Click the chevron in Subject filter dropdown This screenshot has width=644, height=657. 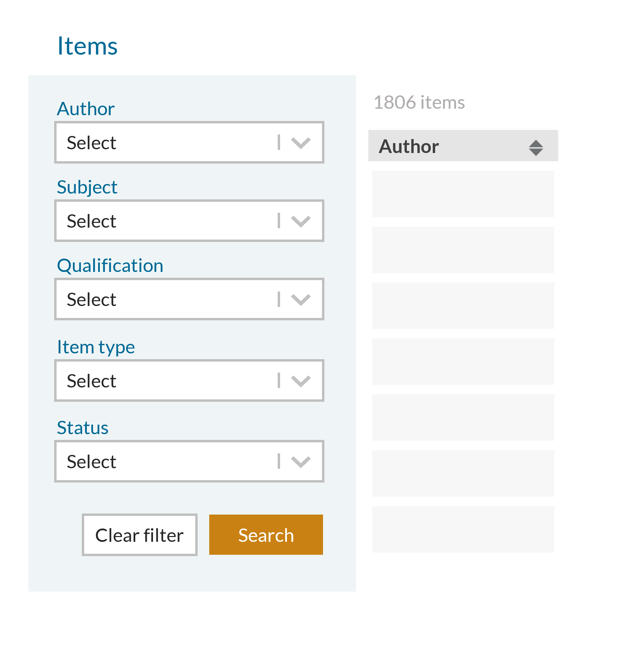(x=301, y=221)
